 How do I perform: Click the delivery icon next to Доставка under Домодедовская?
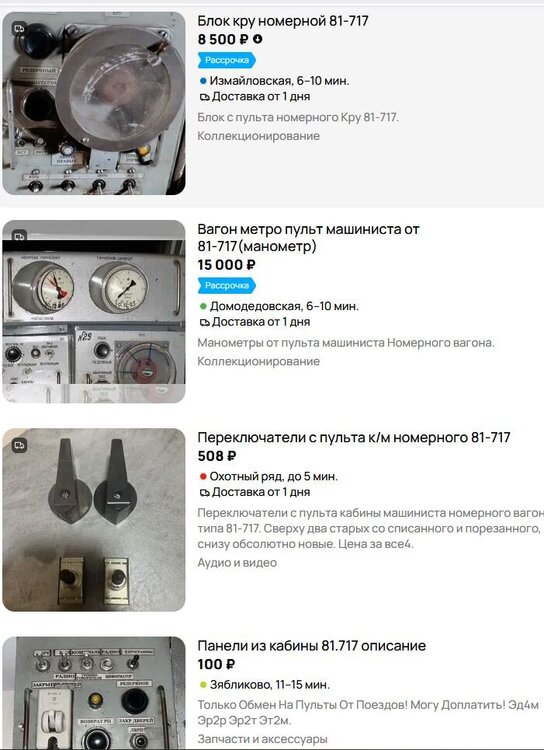pos(204,322)
